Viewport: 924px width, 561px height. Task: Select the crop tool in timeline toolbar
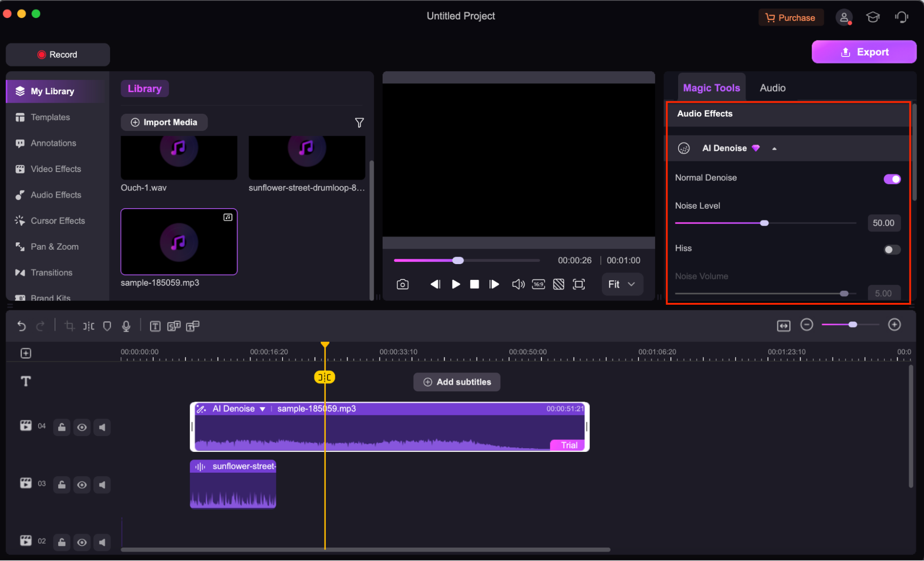(69, 326)
